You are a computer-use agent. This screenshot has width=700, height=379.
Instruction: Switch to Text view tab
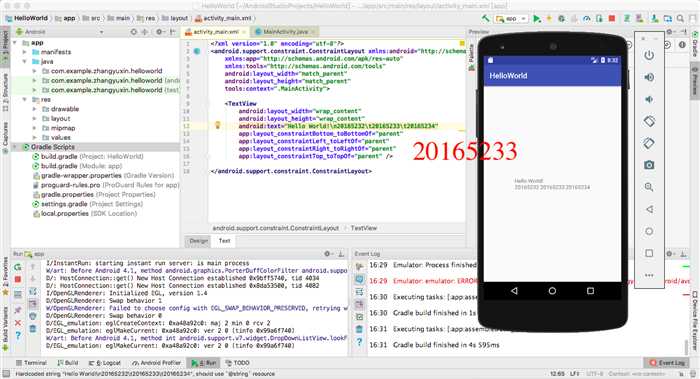click(x=224, y=241)
